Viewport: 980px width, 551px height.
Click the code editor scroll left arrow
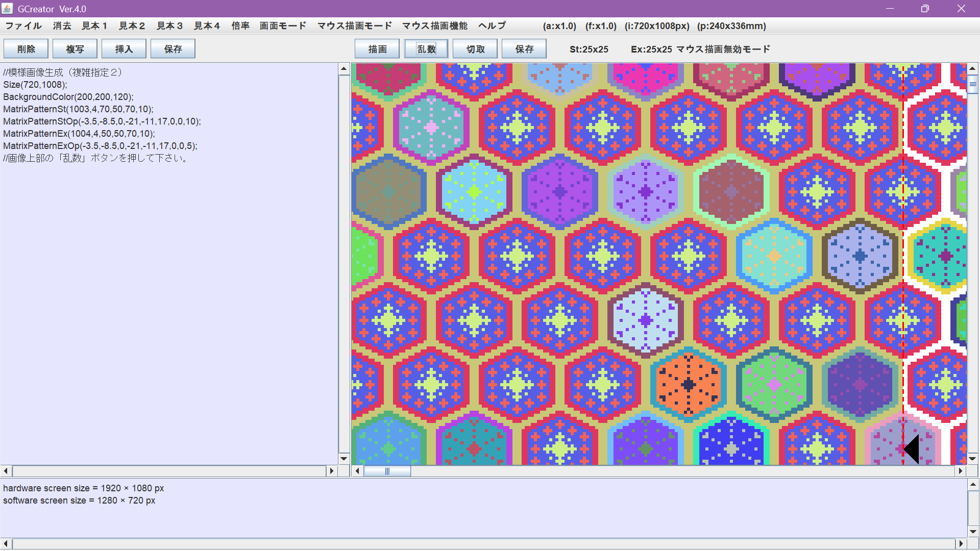(x=6, y=471)
